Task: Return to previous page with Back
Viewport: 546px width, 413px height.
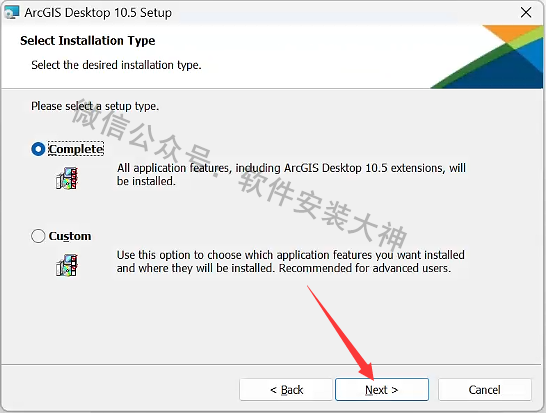Action: click(286, 390)
